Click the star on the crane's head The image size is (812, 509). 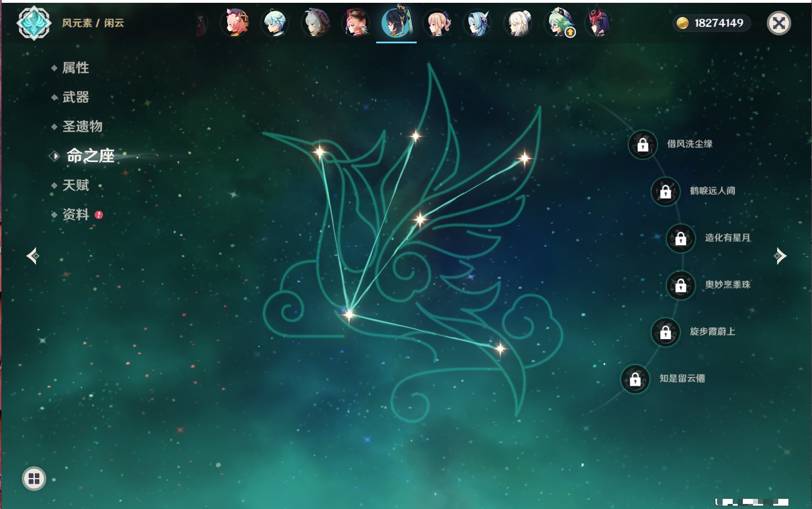point(319,151)
